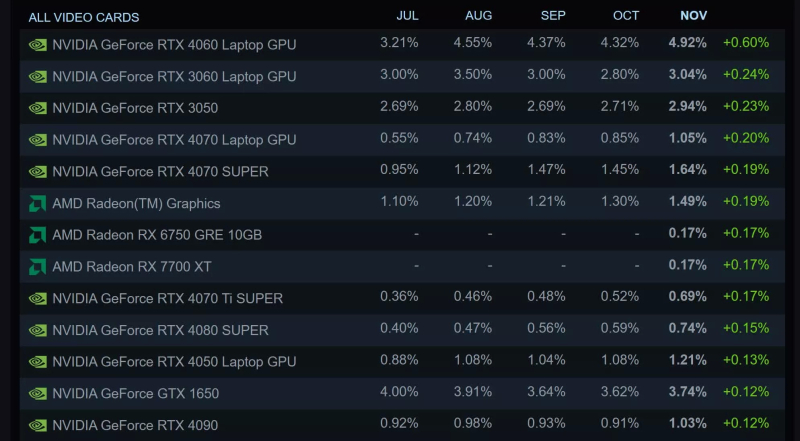Click the +0.60% change for RTX 4060 Laptop
800x441 pixels.
coord(745,43)
